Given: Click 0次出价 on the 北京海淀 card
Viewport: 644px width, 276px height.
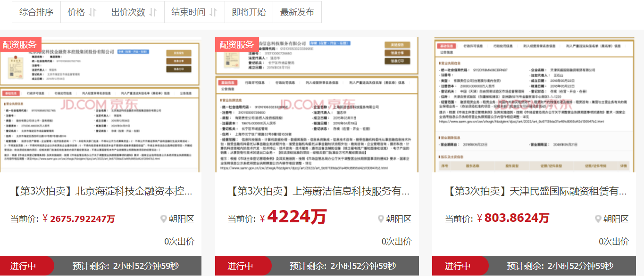Looking at the screenshot, I should (179, 242).
